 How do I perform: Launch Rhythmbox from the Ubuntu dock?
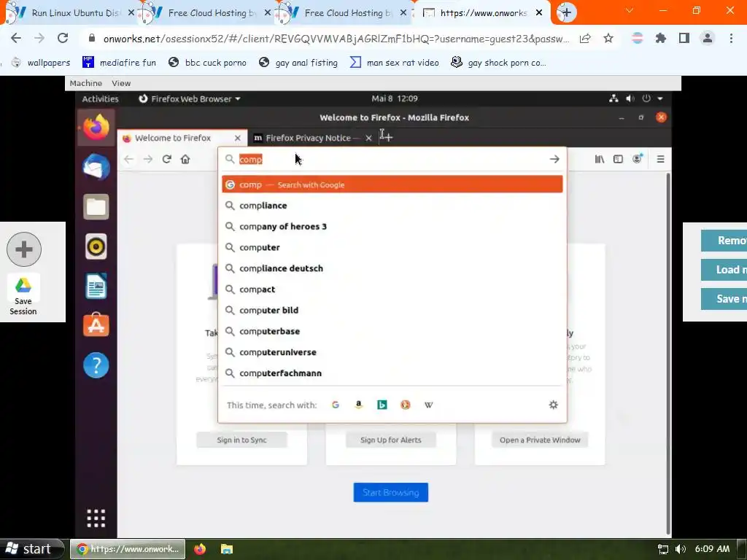click(96, 246)
